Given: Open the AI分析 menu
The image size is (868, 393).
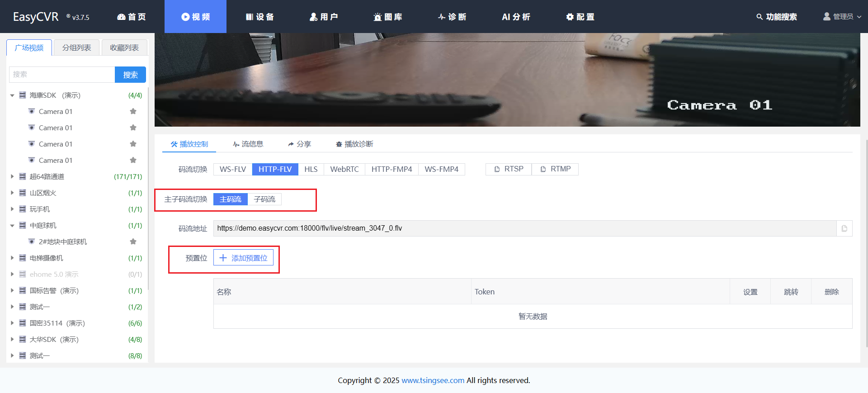Looking at the screenshot, I should [516, 17].
